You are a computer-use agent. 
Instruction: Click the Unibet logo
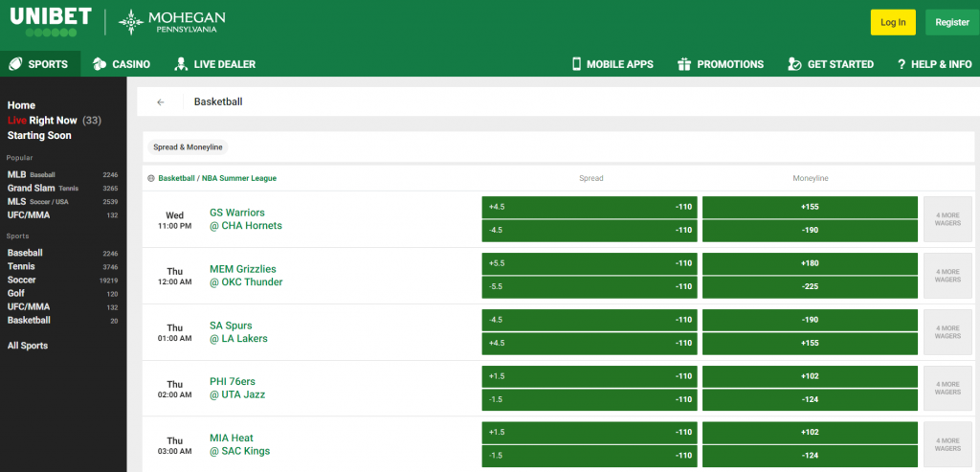[x=51, y=22]
